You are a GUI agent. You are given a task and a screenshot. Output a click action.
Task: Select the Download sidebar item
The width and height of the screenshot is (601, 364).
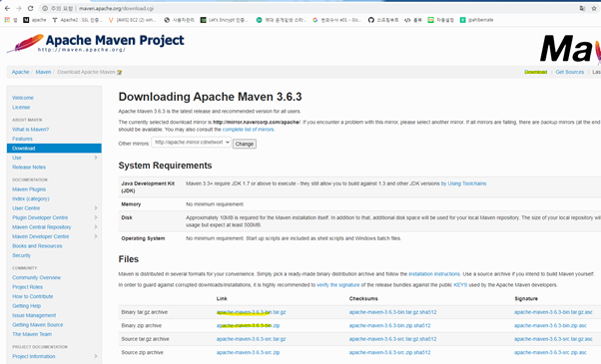(x=54, y=149)
